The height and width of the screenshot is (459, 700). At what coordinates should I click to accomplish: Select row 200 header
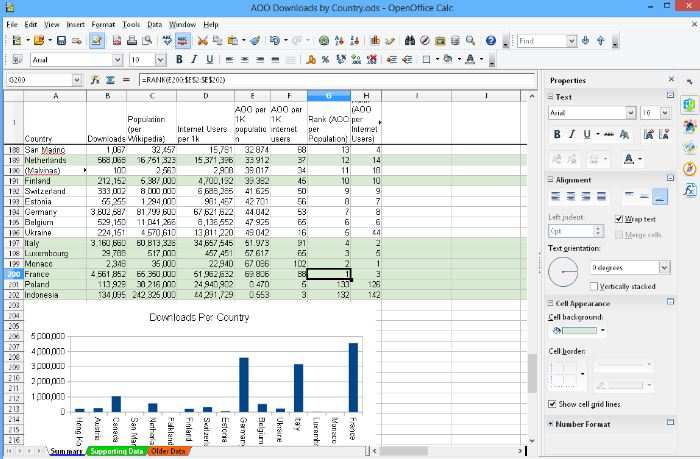[14, 274]
